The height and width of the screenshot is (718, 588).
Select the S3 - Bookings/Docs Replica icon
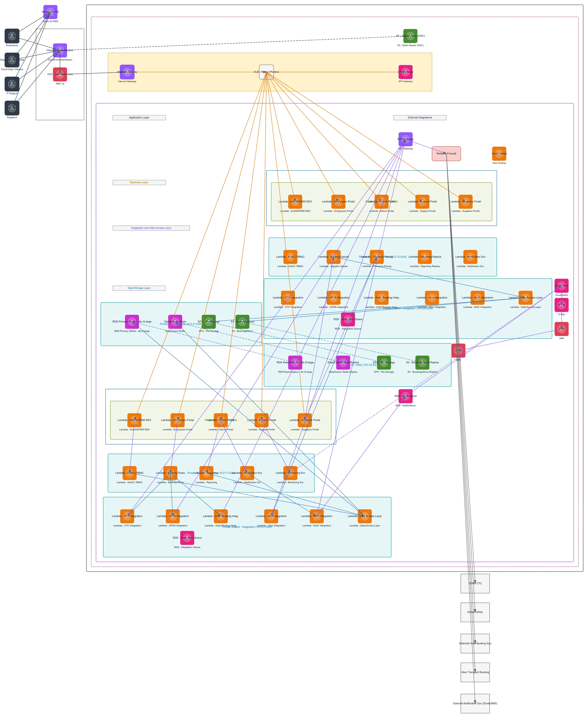pos(422,363)
